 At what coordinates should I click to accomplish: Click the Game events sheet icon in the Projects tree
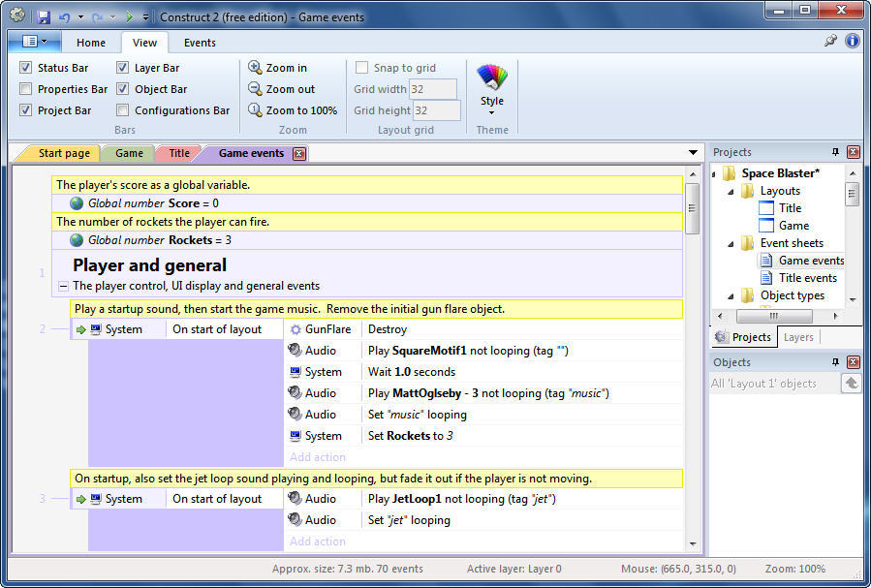click(766, 260)
